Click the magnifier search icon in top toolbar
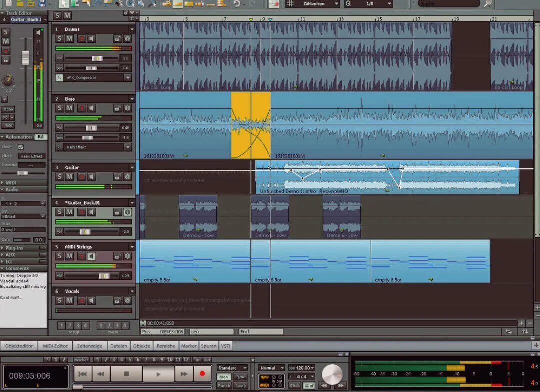Screen dimensions: 540x392 (x=488, y=4)
